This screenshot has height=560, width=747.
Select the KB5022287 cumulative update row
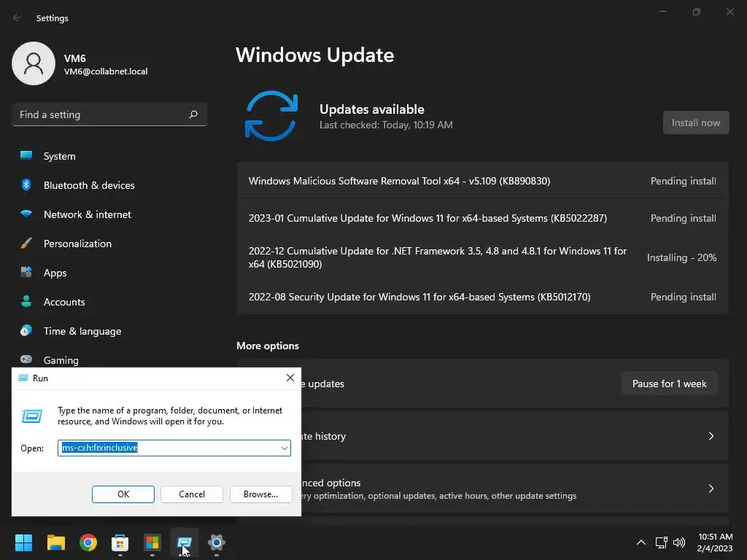click(483, 218)
